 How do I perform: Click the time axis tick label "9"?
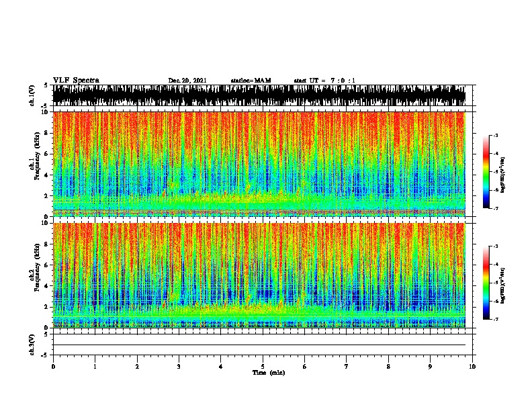(x=430, y=366)
